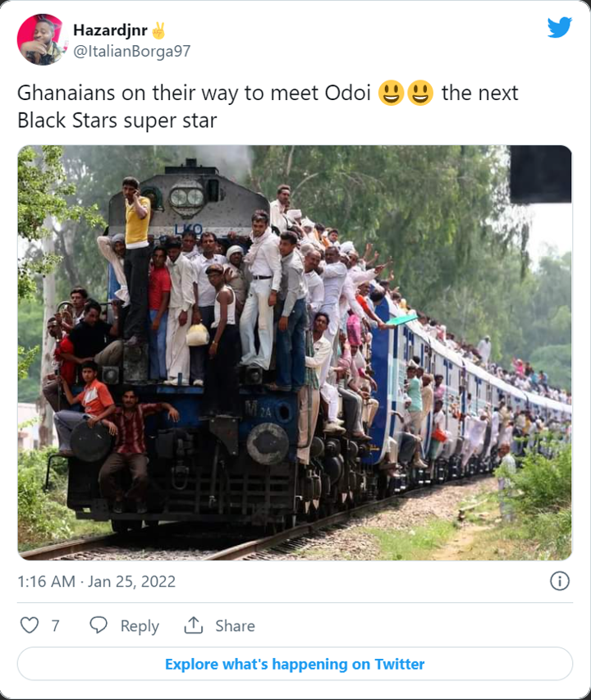Click the victory hand emoji beside Hazardjnr

158,30
